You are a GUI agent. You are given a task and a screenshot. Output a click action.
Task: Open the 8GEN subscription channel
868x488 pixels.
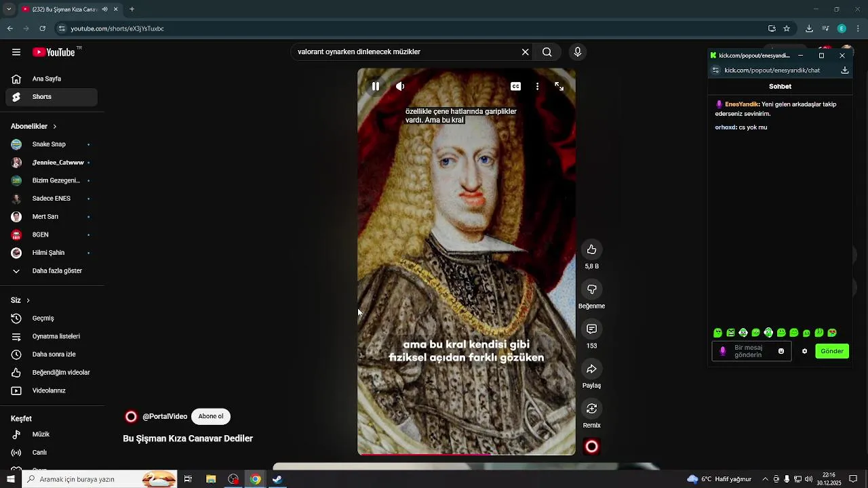tap(52, 235)
